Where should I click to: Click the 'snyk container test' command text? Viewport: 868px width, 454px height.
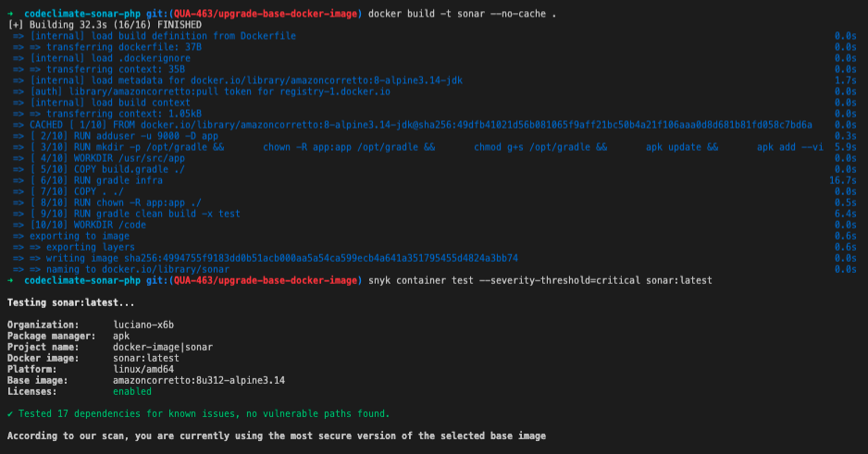pos(540,280)
